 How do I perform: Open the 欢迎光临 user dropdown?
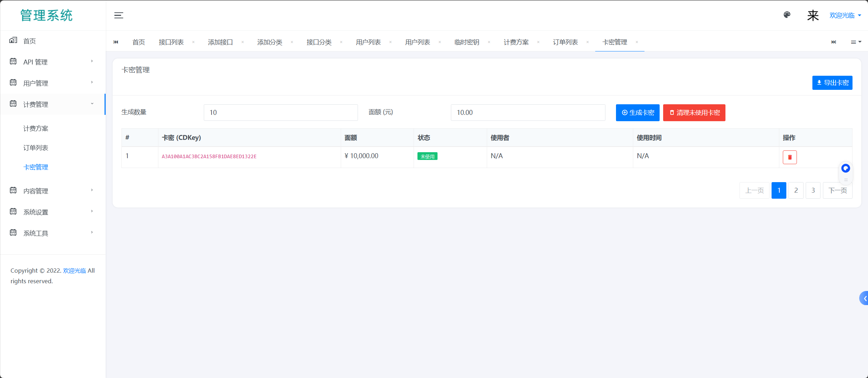pyautogui.click(x=845, y=16)
